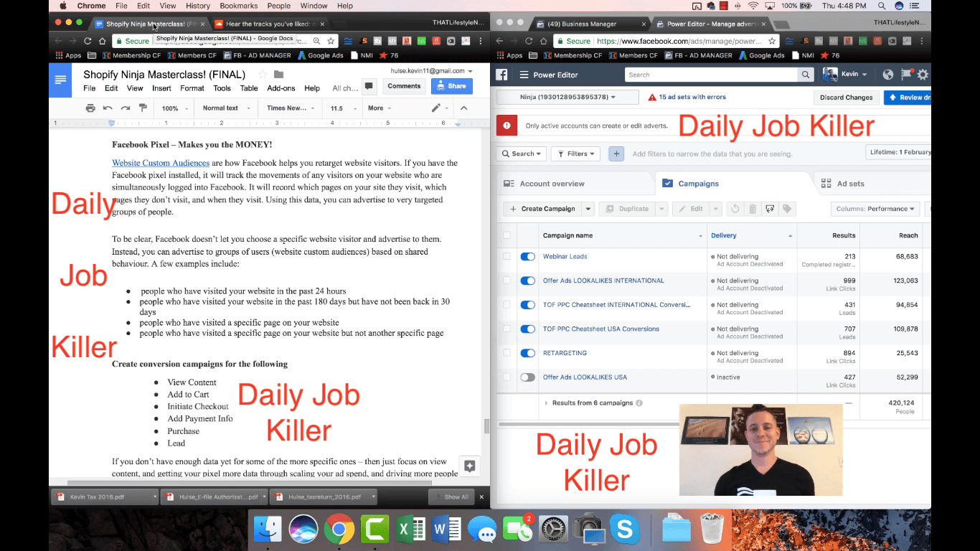Open Kevin Tax 2016.pdf download
The width and height of the screenshot is (980, 551).
(104, 496)
